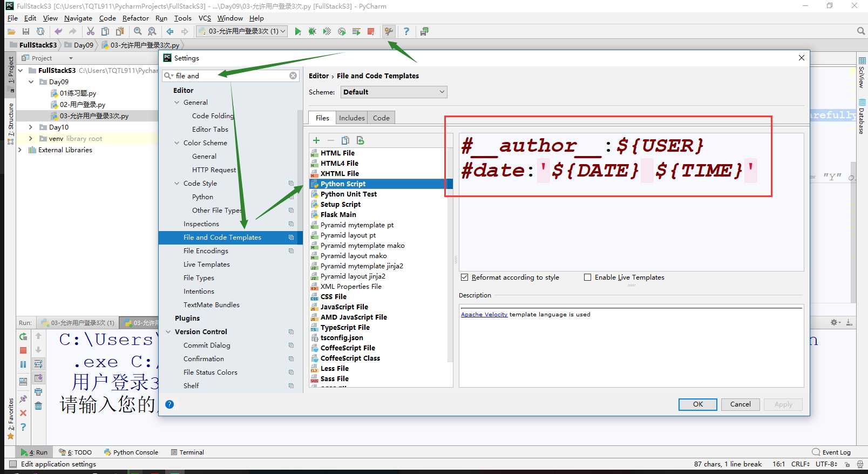Open the Project view dropdown

coord(71,58)
